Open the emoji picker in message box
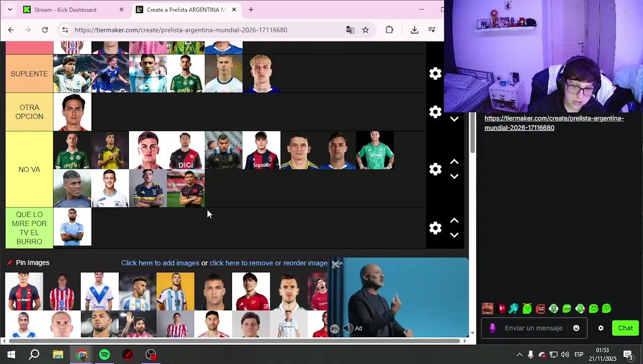The image size is (643, 364). click(x=576, y=328)
